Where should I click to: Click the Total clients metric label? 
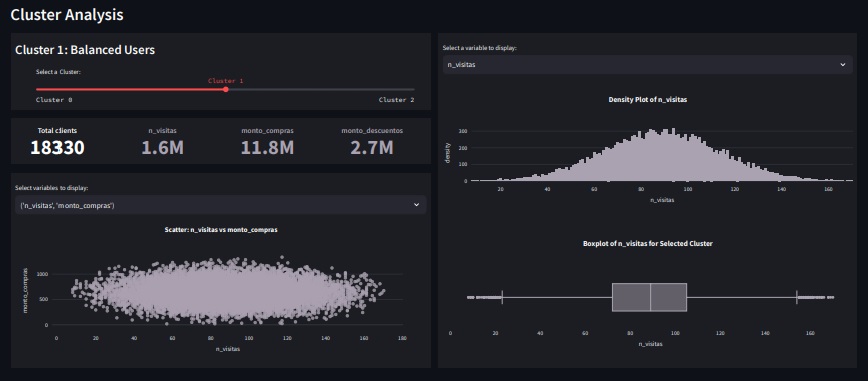click(x=58, y=131)
